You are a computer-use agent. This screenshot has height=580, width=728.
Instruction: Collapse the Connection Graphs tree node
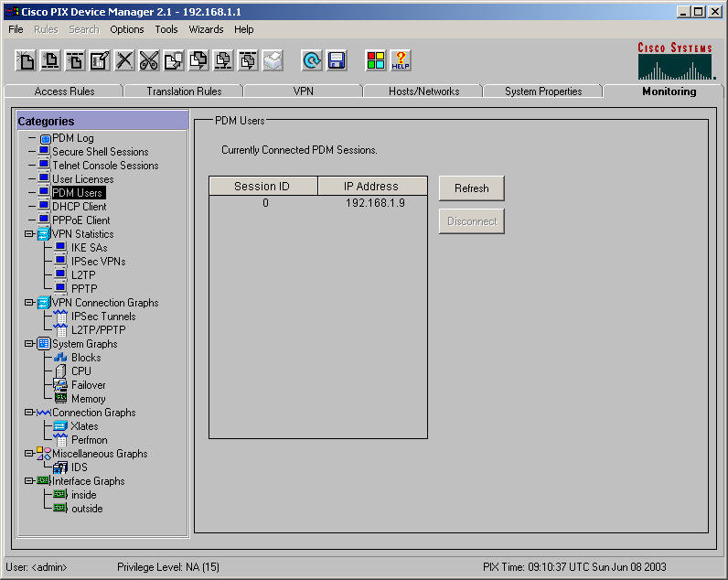click(x=29, y=412)
